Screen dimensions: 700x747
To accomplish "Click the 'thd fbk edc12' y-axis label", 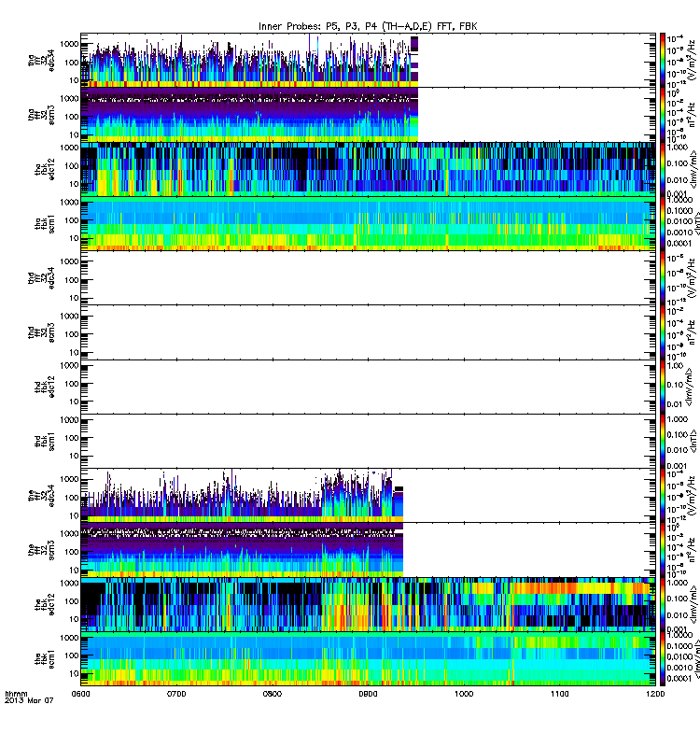I will 45,387.
